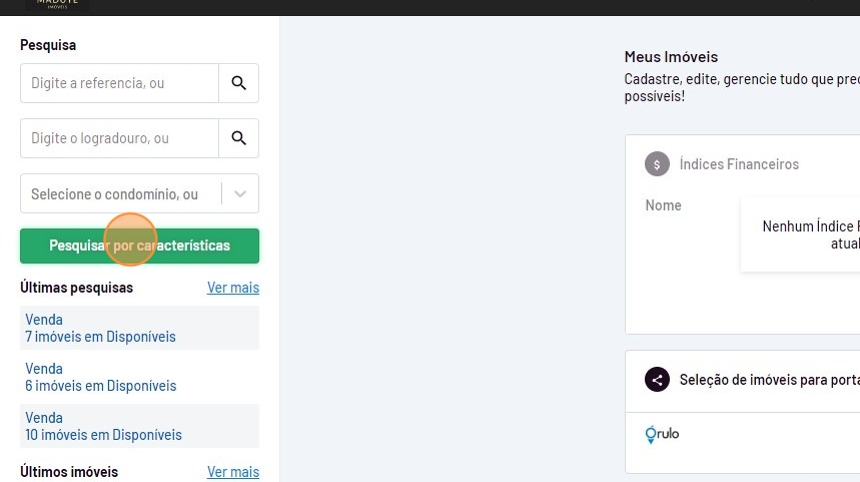
Task: Click the 'Nome' column header
Action: click(x=663, y=205)
